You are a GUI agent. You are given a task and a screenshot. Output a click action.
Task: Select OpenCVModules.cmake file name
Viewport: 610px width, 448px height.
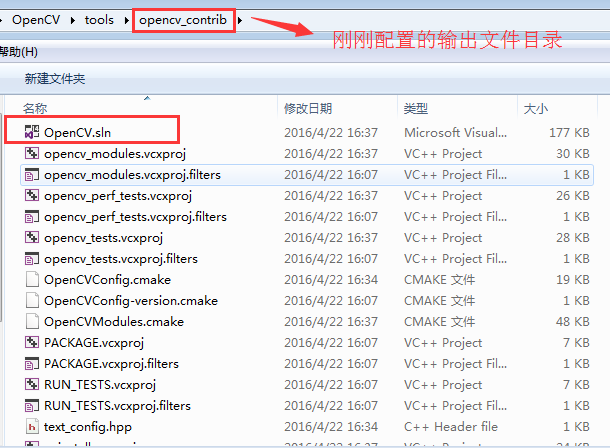(x=114, y=322)
